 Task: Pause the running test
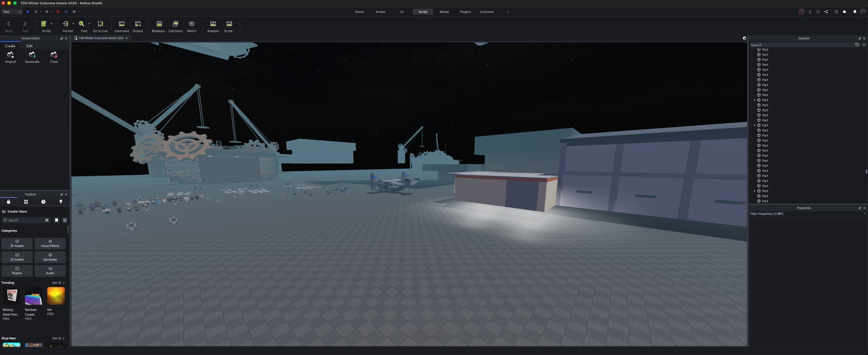coord(36,12)
